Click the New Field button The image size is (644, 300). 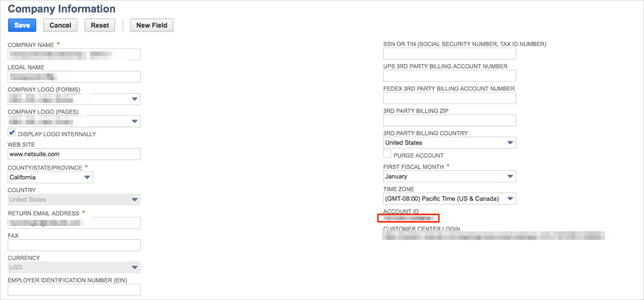(x=151, y=25)
